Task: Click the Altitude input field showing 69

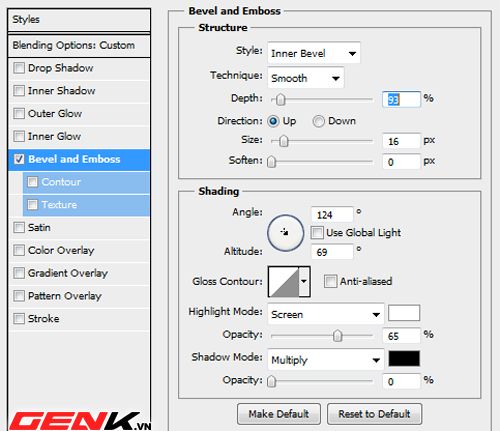Action: tap(332, 252)
